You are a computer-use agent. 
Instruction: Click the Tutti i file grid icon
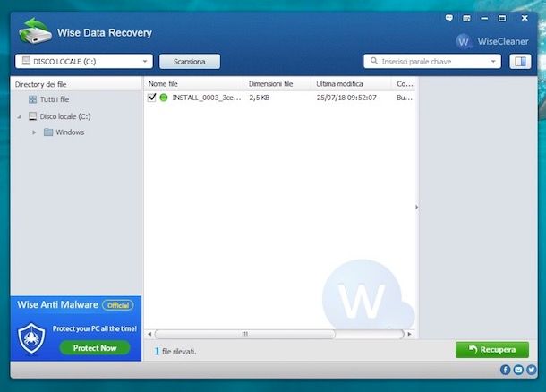point(32,99)
